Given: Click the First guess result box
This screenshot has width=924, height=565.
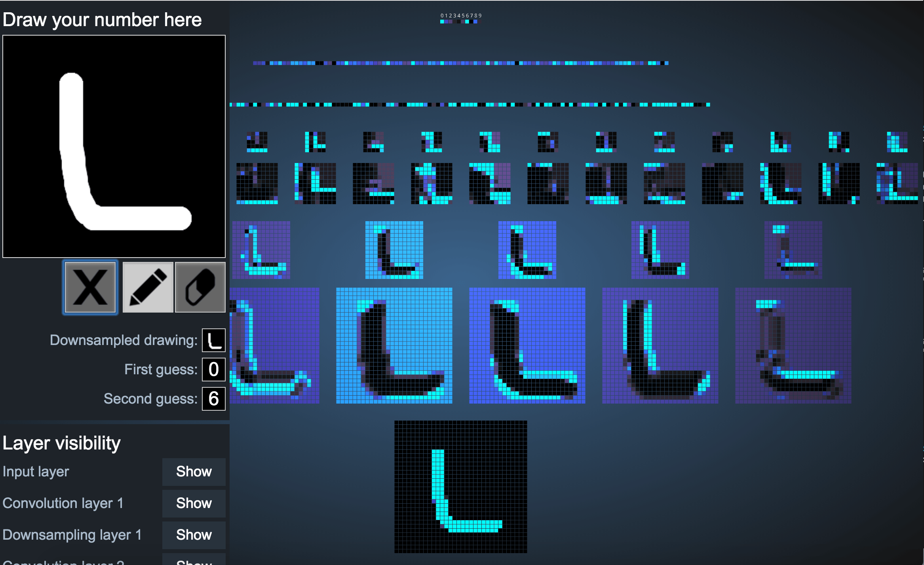Looking at the screenshot, I should [214, 370].
